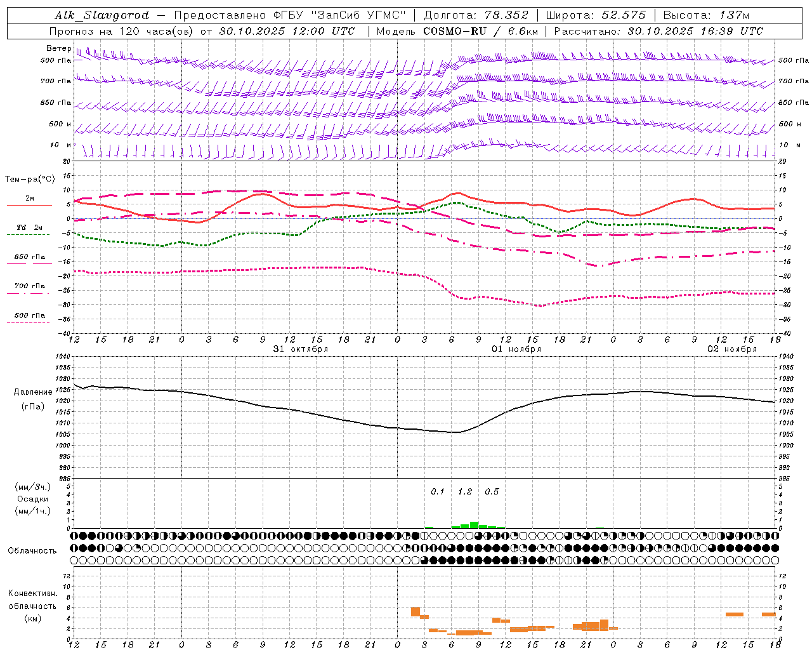Click the dotted line sample under "500 гПа" legend

(28, 322)
